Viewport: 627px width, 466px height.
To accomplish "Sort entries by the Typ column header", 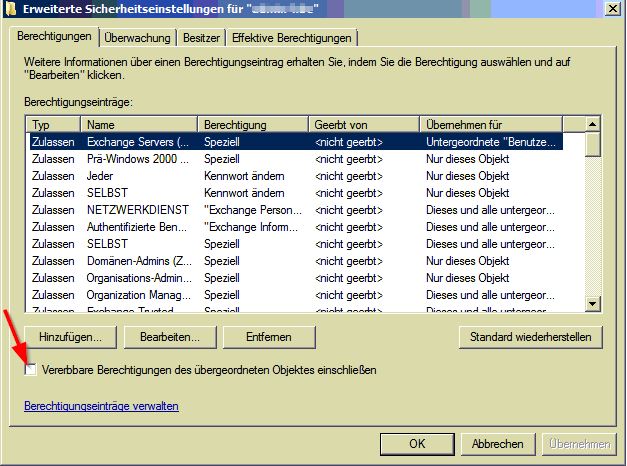I will click(x=54, y=125).
